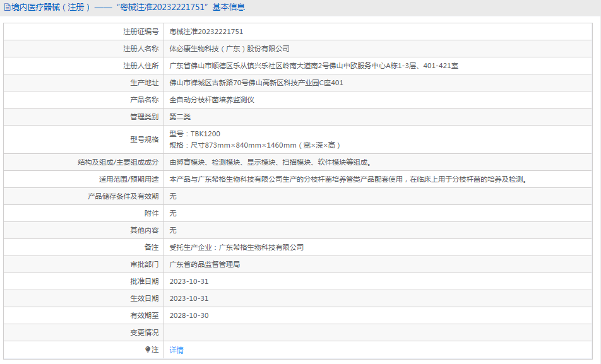Click the management category value 第二类
Viewport: 601px width, 364px height.
pyautogui.click(x=180, y=117)
